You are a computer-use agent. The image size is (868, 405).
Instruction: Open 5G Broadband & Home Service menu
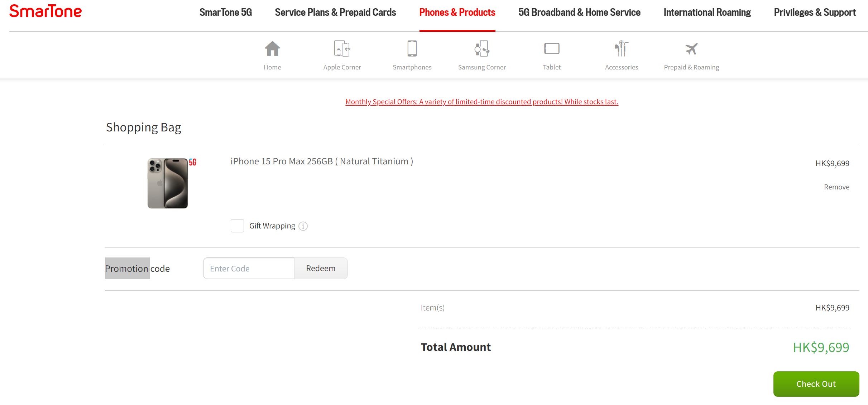(x=579, y=13)
